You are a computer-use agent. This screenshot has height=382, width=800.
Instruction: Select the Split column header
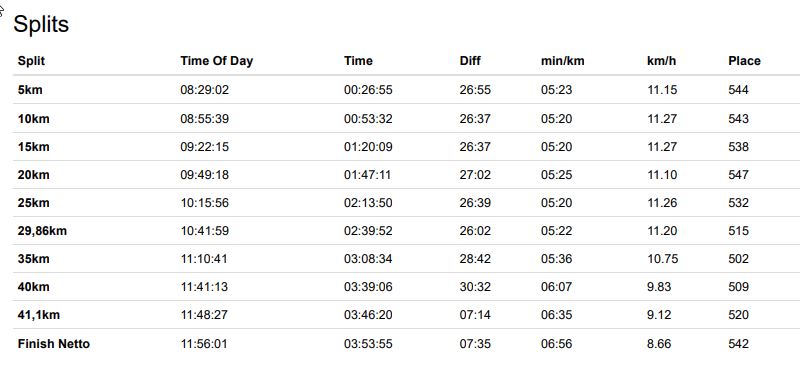click(x=31, y=61)
